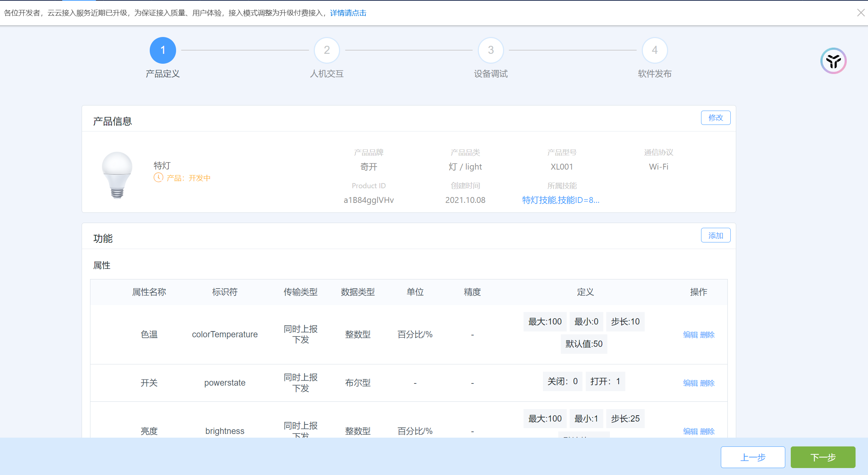Click the 产品：开发中 status text
This screenshot has width=868, height=475.
click(189, 178)
